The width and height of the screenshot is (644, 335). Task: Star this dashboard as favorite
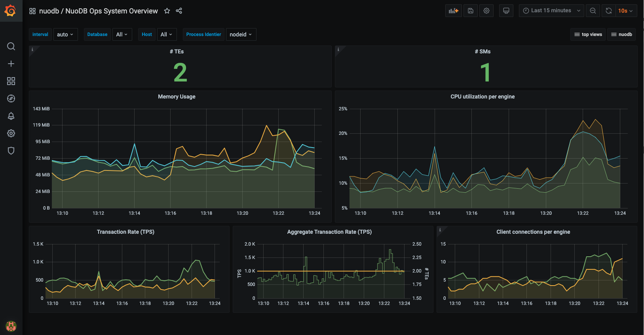tap(167, 11)
